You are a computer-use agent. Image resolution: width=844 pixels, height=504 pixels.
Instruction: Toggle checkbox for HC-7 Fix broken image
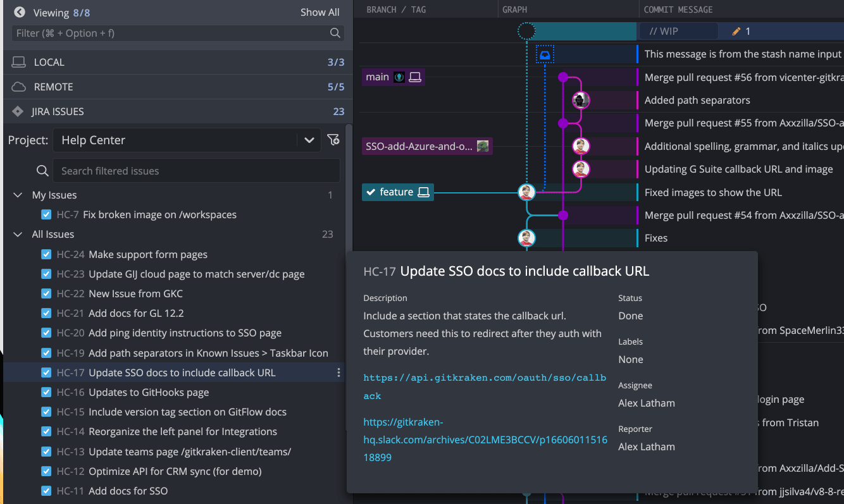click(46, 214)
